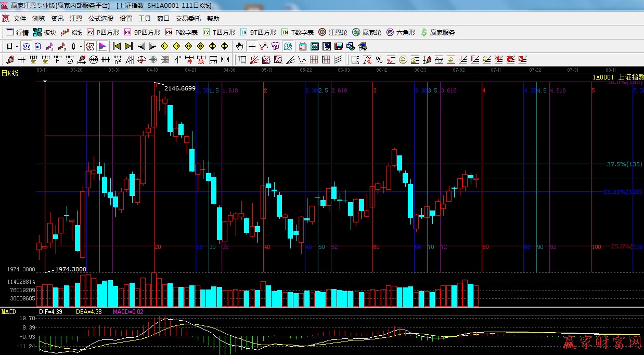Image resolution: width=644 pixels, height=355 pixels.
Task: Toggle the 权 price adjustment button
Action: coord(90,46)
